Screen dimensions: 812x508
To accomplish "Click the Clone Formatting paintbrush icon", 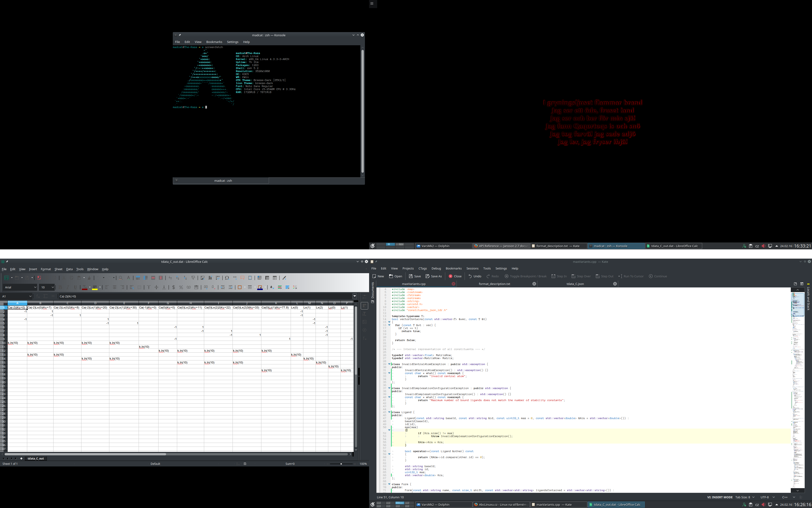I will [89, 278].
